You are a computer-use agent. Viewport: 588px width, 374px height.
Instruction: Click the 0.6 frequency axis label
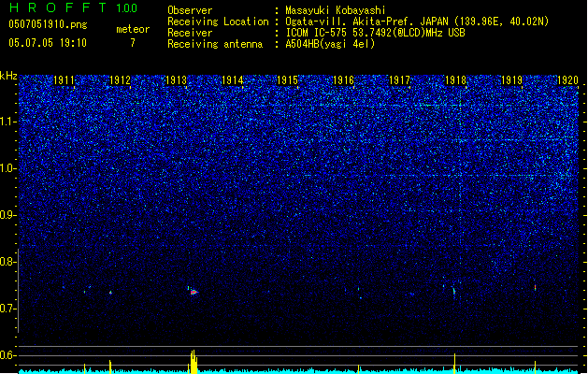tap(8, 355)
